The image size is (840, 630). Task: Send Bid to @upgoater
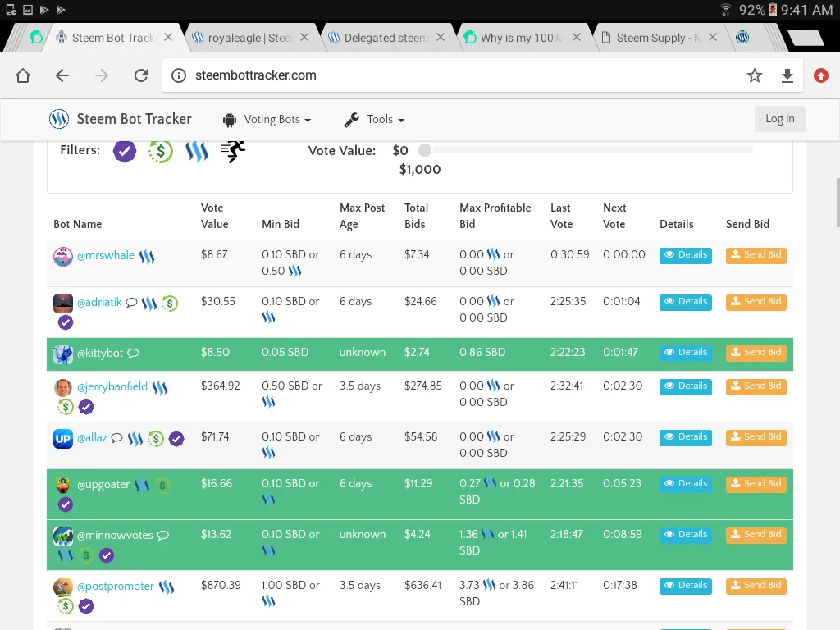point(756,484)
